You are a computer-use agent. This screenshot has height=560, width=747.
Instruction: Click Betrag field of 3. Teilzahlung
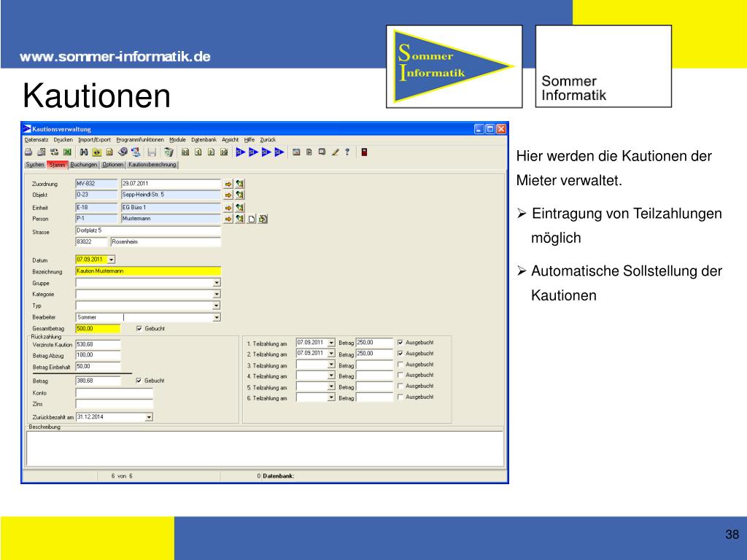375,365
